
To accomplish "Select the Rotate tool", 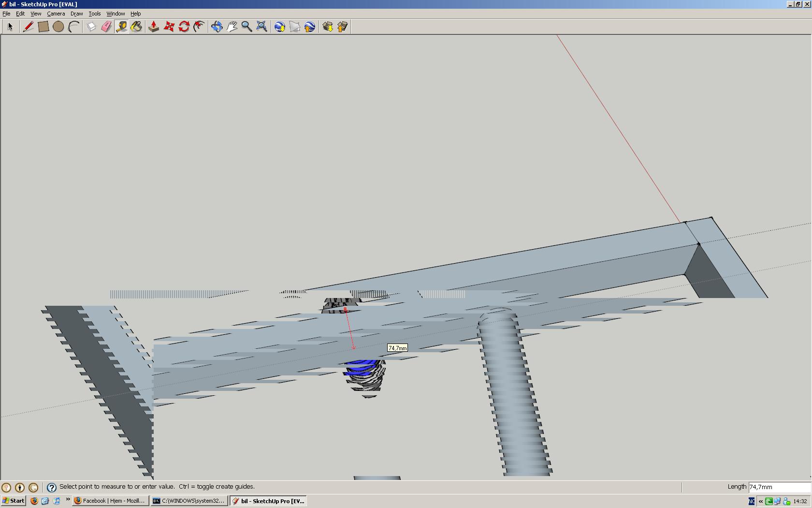I will click(x=184, y=27).
